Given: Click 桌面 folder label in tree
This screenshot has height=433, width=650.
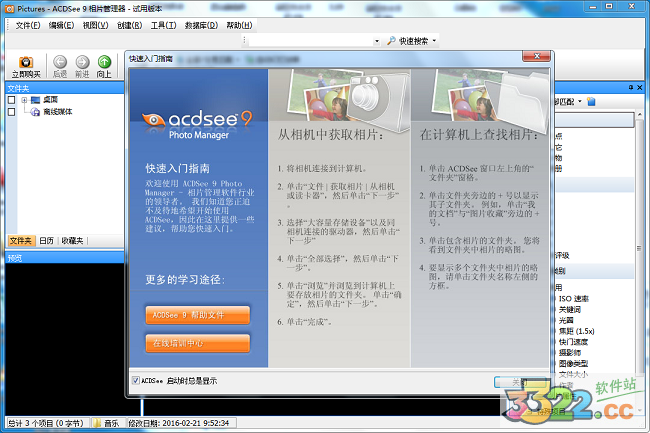Looking at the screenshot, I should pos(51,100).
